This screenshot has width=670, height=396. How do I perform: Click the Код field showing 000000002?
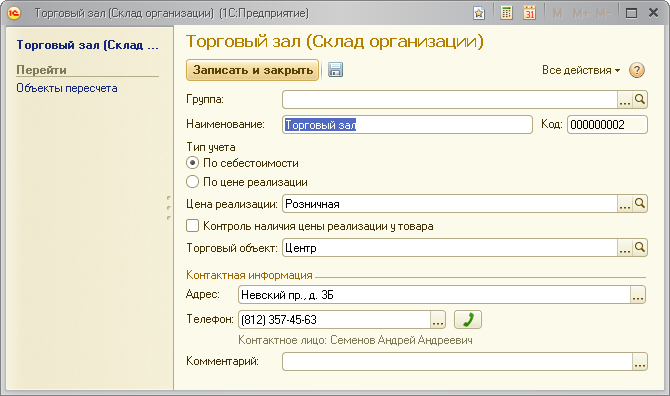click(x=607, y=125)
